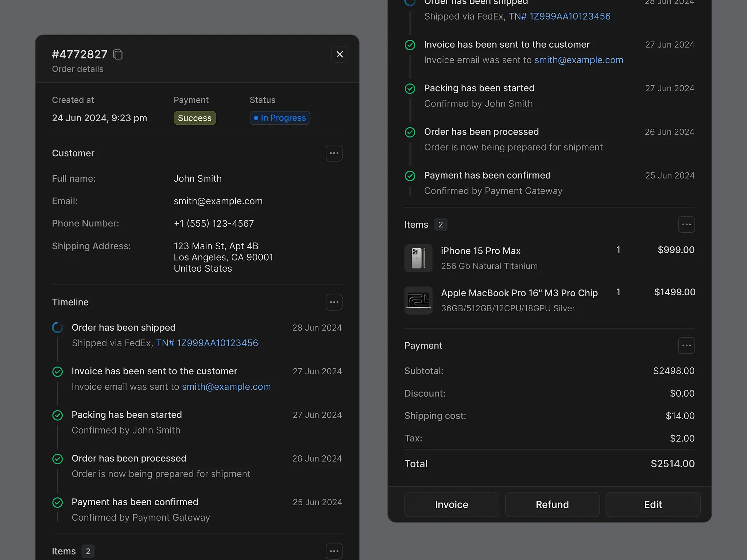Open the Timeline section more menu
The image size is (747, 560).
click(x=334, y=302)
